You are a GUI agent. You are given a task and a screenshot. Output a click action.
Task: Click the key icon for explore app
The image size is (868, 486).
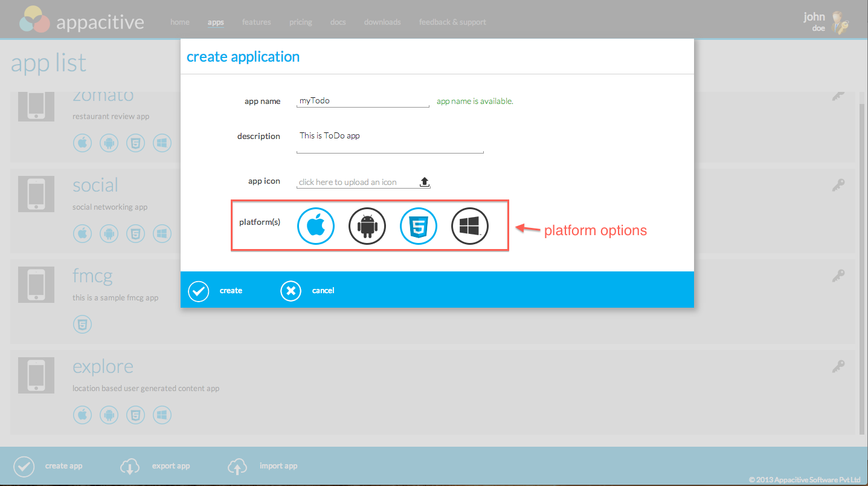[838, 366]
